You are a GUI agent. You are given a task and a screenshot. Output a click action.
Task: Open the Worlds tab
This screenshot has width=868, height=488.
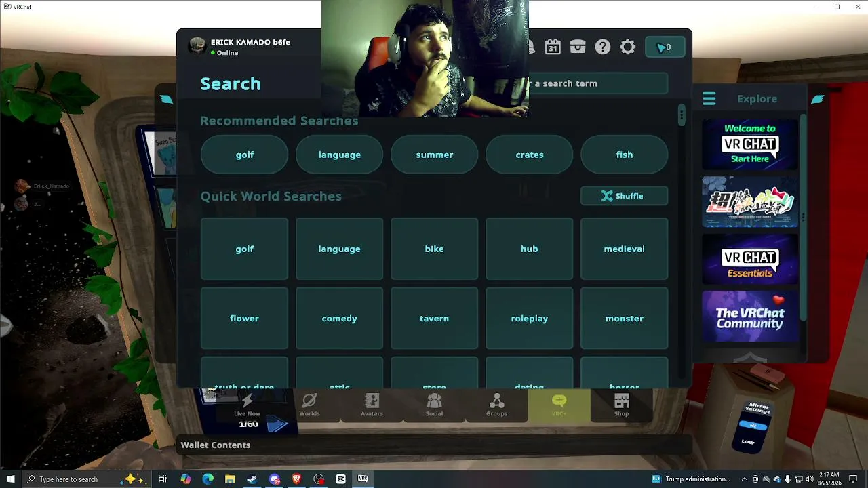click(309, 405)
